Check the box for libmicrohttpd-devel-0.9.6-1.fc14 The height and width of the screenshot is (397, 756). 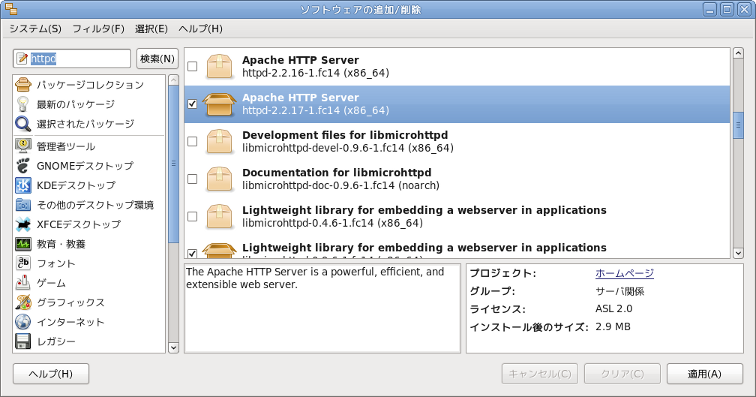(192, 141)
